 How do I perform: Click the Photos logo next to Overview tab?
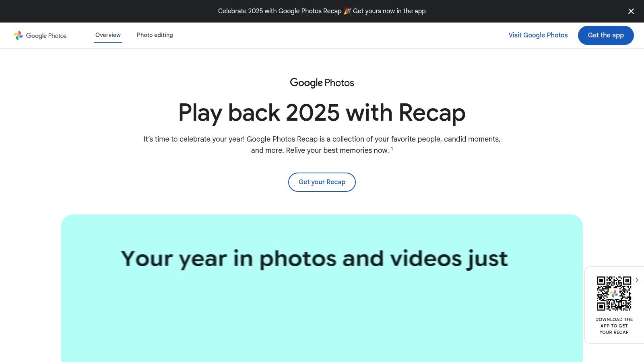pyautogui.click(x=18, y=35)
